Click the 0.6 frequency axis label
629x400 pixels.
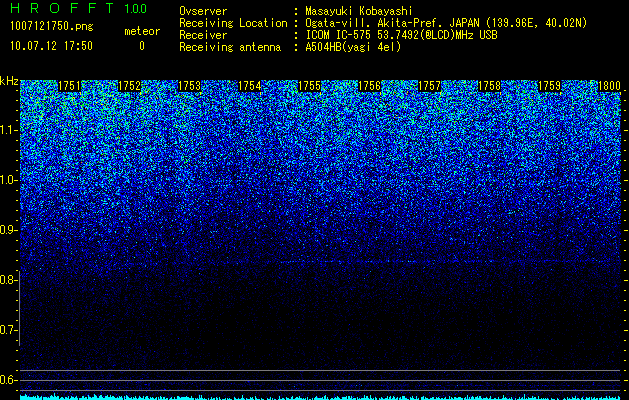(x=8, y=380)
